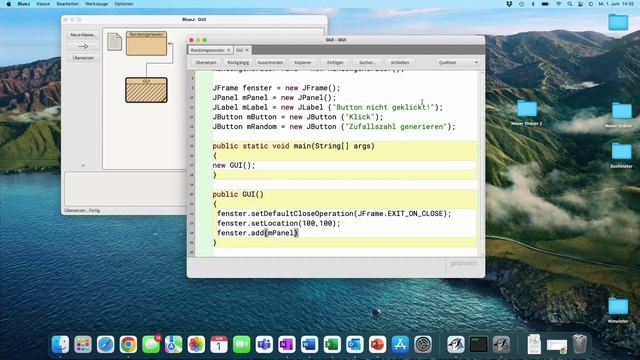Screen dimensions: 640x360
Task: Open System Preferences in the dock
Action: click(423, 344)
